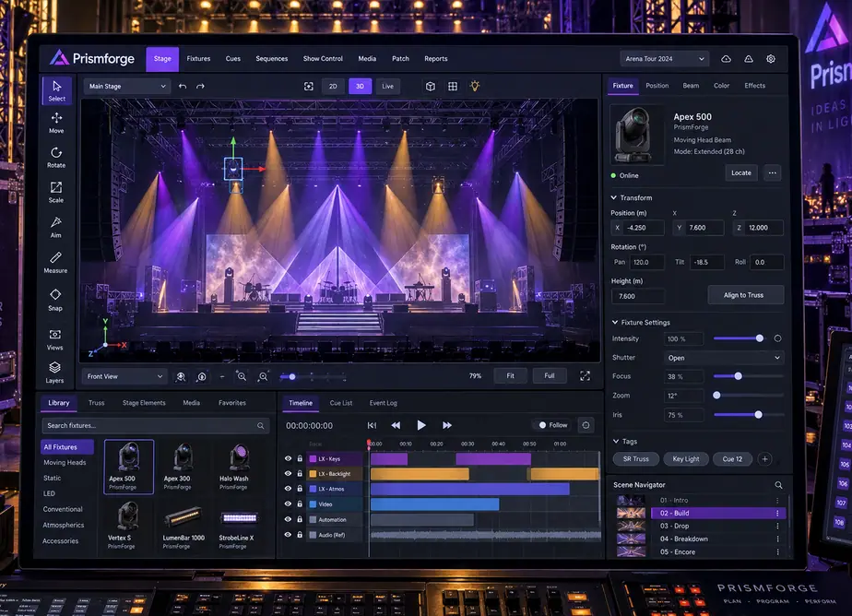Choose the Measure tool
Screen dimensions: 852x616
55,263
